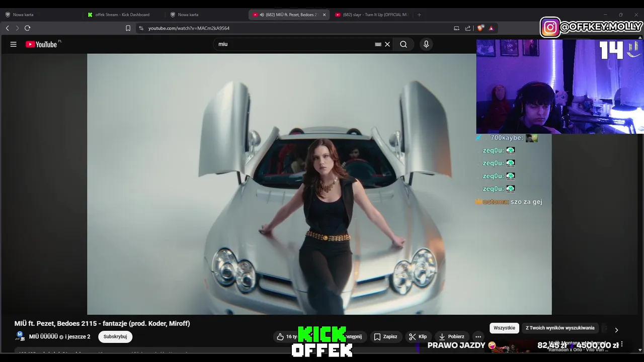The height and width of the screenshot is (362, 644).
Task: Show more filter chips with right chevron
Action: [616, 330]
